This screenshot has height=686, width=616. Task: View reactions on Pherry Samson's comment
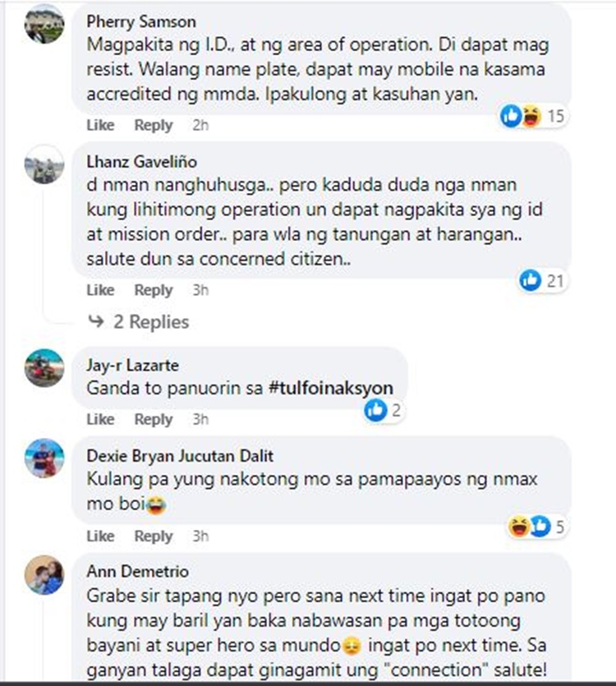533,117
